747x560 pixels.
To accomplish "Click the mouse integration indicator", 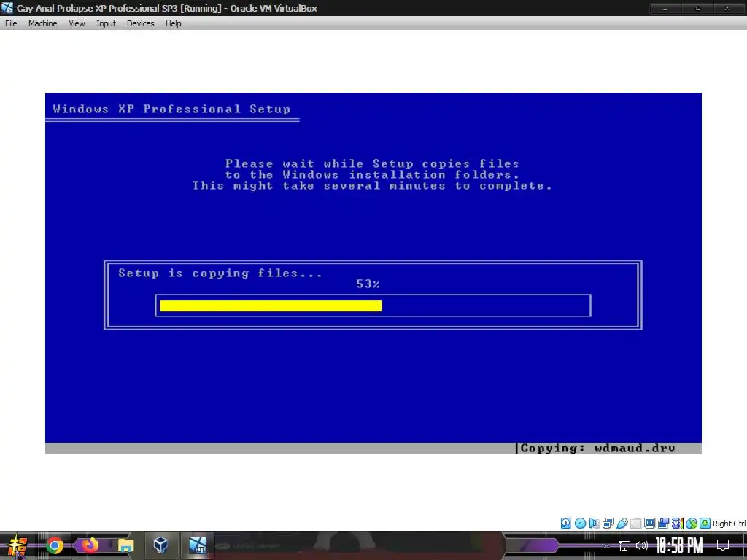I will click(692, 524).
